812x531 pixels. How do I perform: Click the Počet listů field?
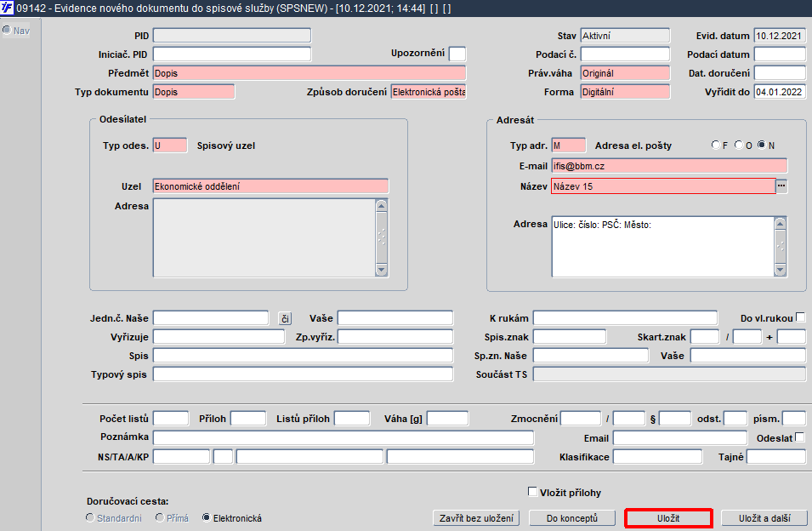pos(171,418)
